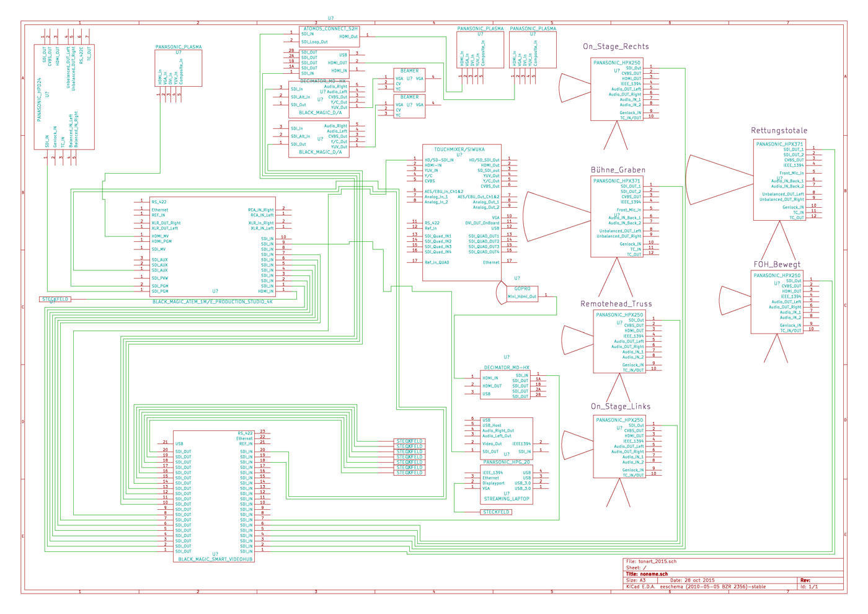Select the HD/SD-SDI_IN pin on the touchmixer
Viewport: 868px width, 614px height.
[439, 160]
